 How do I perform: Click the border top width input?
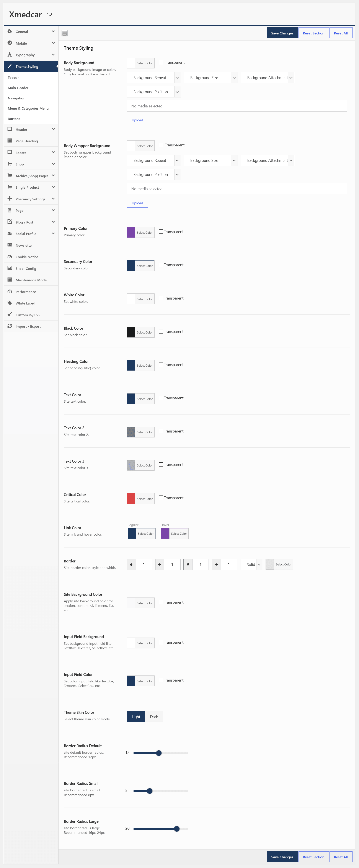pos(144,564)
